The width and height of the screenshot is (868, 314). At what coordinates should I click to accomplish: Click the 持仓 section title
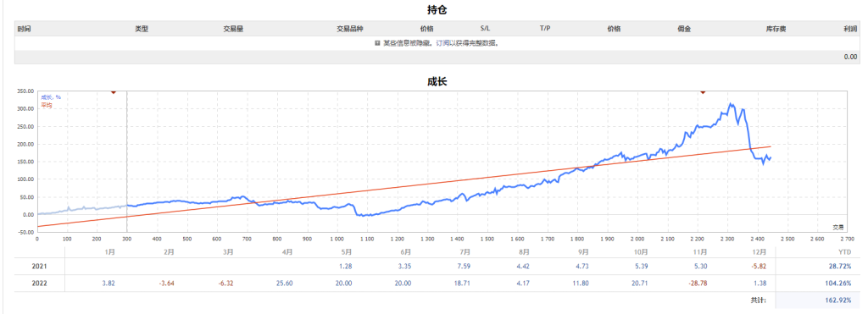pyautogui.click(x=437, y=9)
